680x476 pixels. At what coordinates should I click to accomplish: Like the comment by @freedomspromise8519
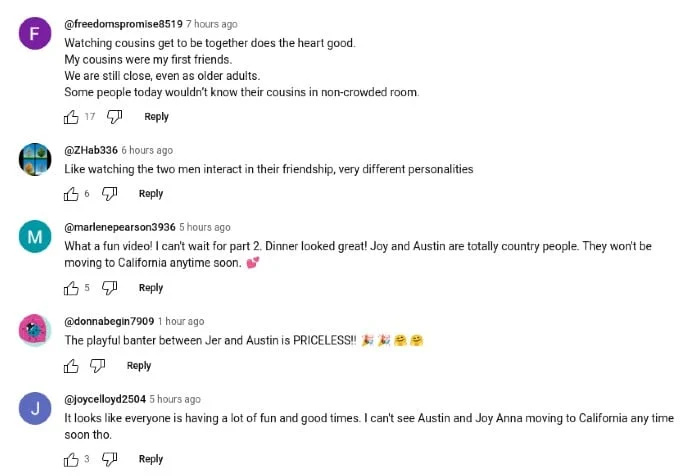pos(71,117)
